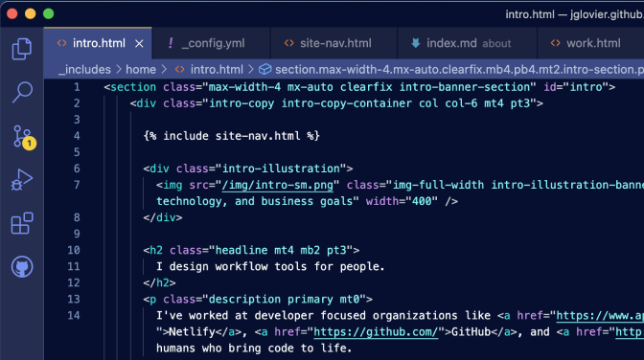Click the closing </div> tag on line 8
Image resolution: width=644 pixels, height=360 pixels.
(163, 217)
